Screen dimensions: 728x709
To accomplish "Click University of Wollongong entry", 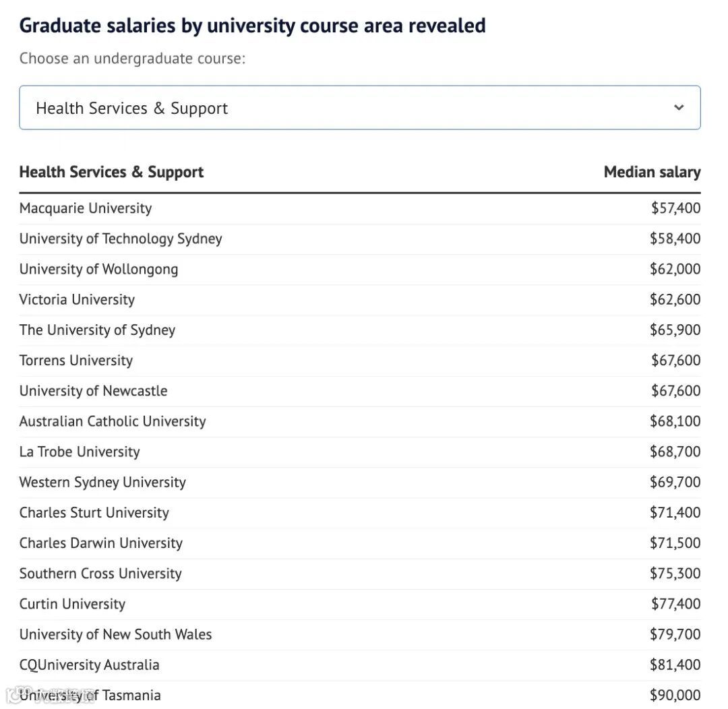I will (x=99, y=269).
